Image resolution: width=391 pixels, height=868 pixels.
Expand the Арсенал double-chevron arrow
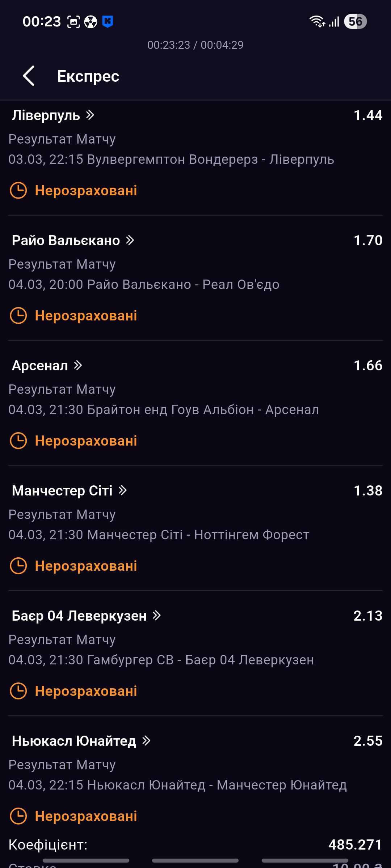(78, 366)
